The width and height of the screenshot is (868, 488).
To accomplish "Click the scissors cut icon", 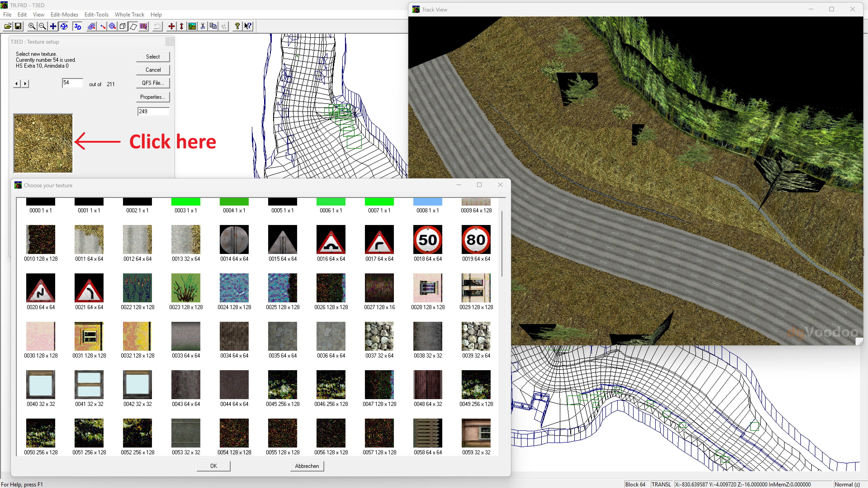I will coord(203,26).
